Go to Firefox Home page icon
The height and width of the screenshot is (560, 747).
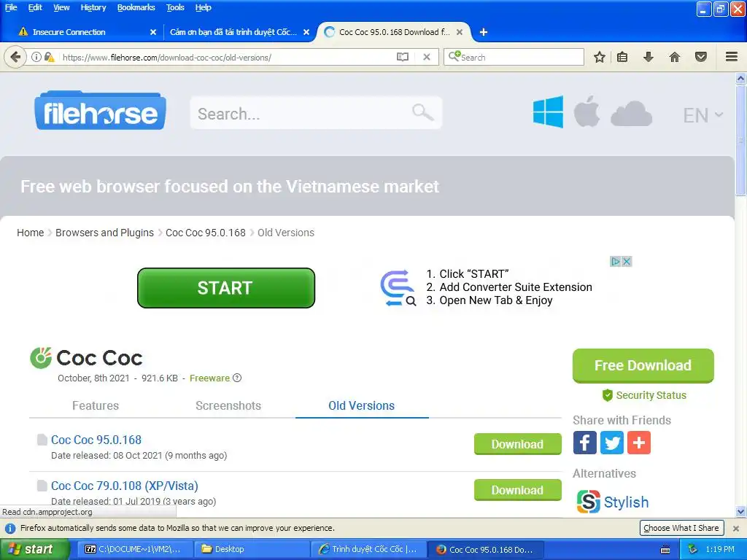coord(675,57)
